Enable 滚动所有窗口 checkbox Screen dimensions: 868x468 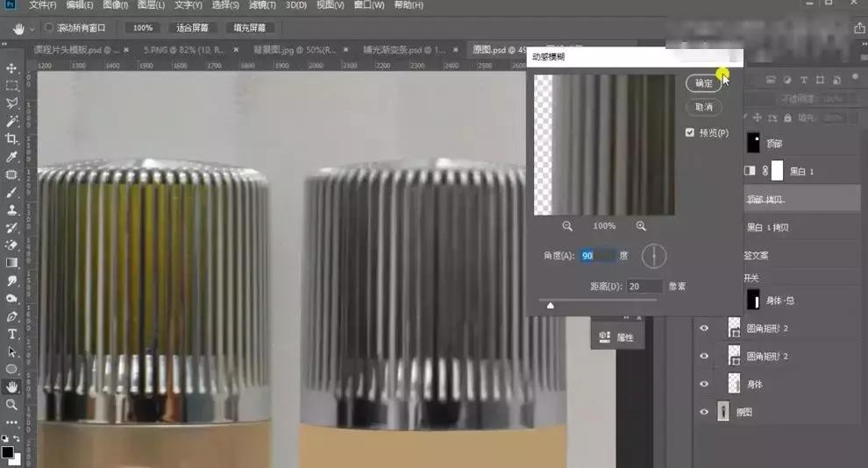coord(49,28)
